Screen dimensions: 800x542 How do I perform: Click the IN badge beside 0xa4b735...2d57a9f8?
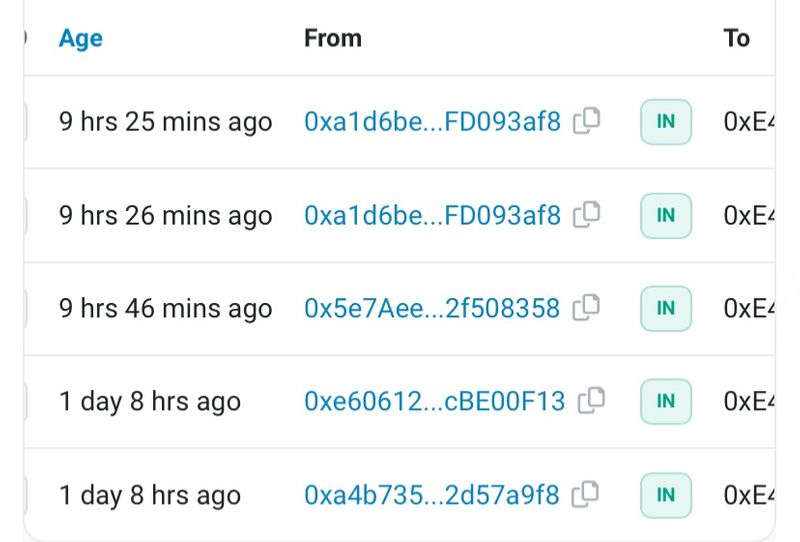(x=665, y=495)
